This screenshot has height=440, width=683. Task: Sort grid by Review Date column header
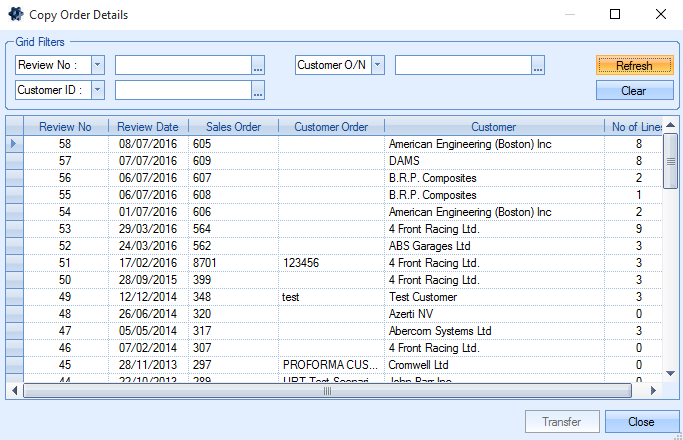(147, 127)
